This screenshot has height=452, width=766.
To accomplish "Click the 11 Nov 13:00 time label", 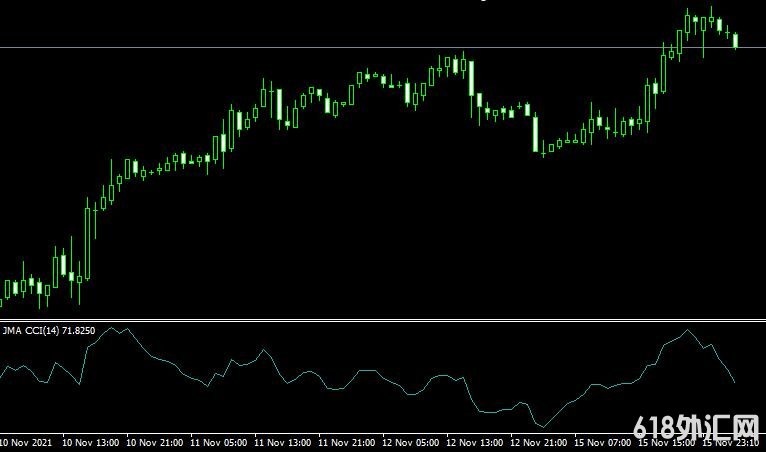I will pos(282,443).
